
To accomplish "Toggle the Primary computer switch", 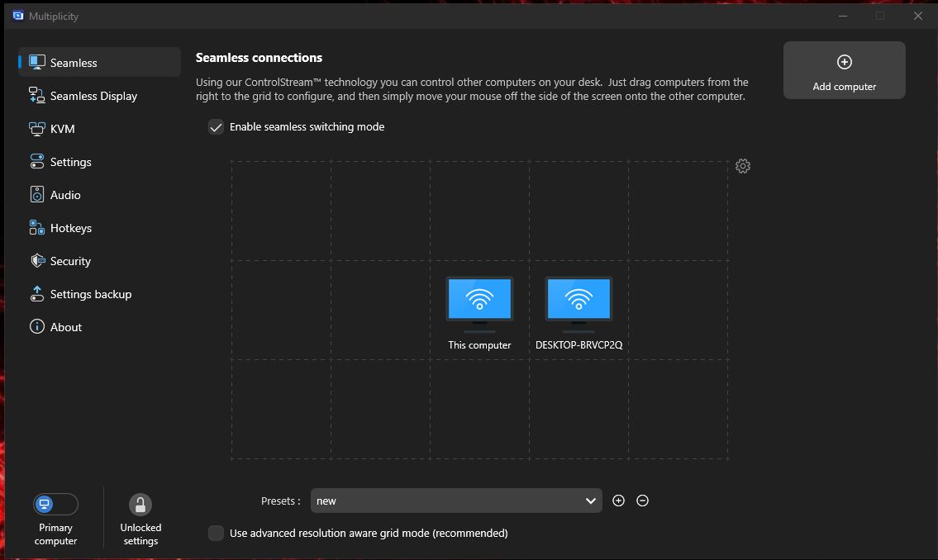I will point(55,505).
